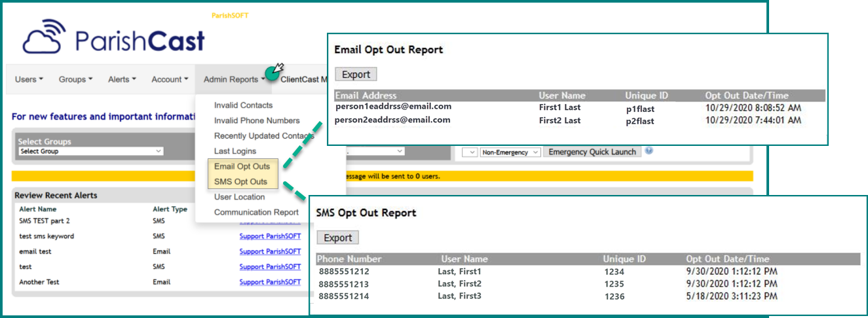Open Support ParishSOFT link for test sms keyword
Screen dimensions: 868x318
pyautogui.click(x=270, y=236)
